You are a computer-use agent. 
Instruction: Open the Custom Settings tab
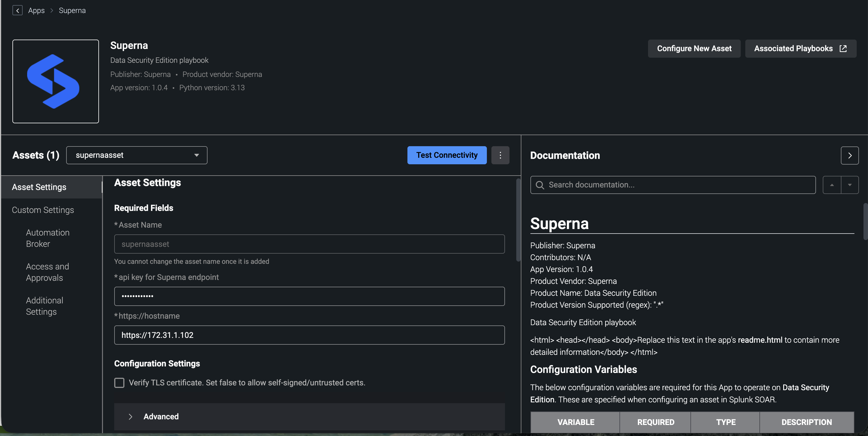43,210
